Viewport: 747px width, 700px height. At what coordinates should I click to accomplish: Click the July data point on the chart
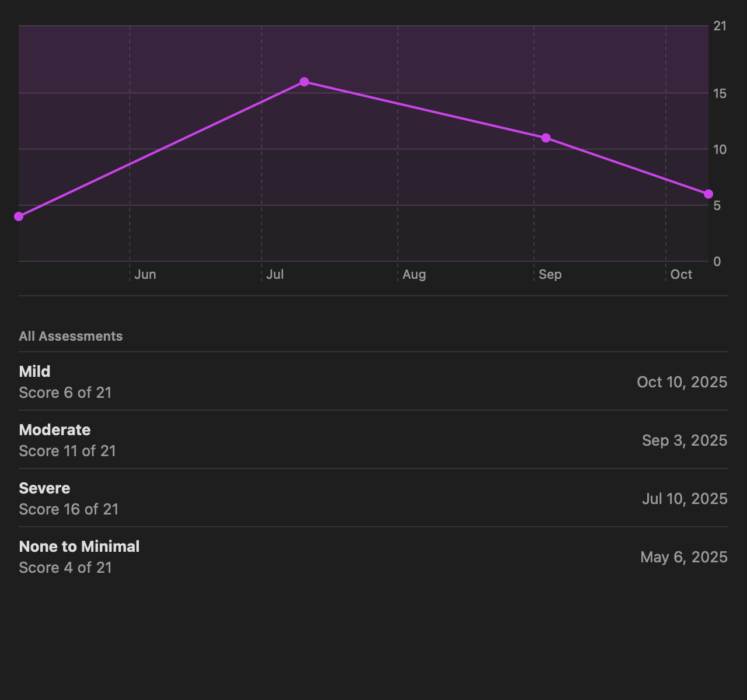pos(304,82)
